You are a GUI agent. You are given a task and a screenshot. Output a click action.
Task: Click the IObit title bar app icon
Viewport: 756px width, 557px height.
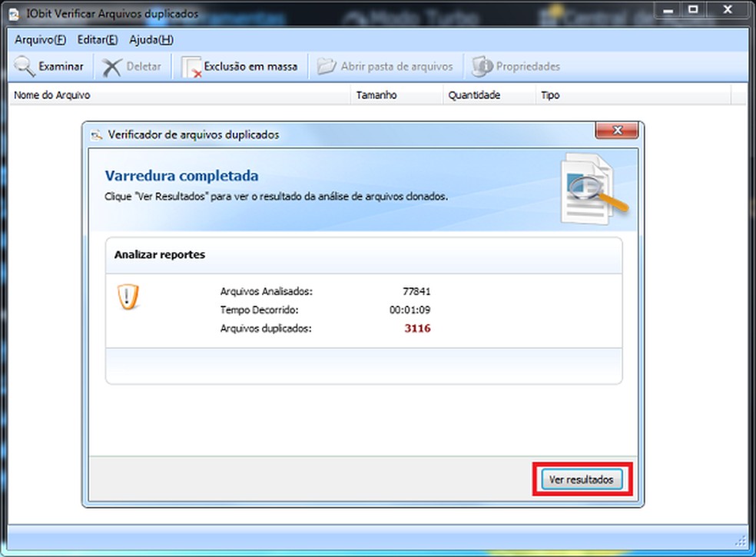(15, 14)
